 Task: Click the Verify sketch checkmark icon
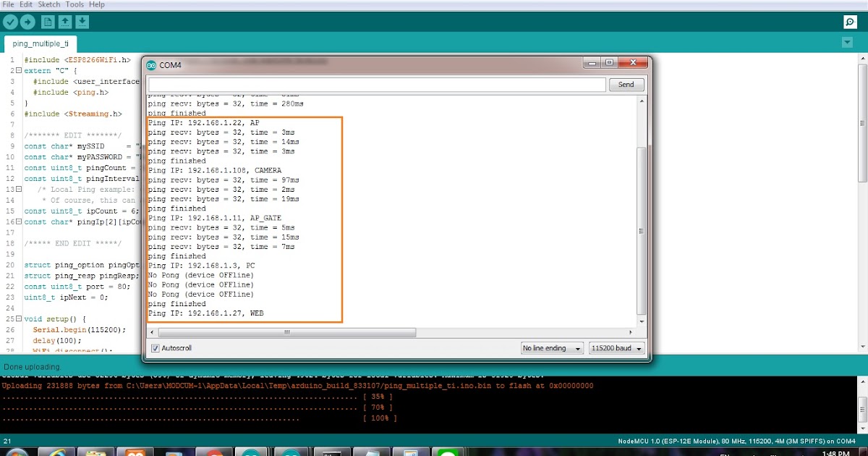(x=10, y=22)
